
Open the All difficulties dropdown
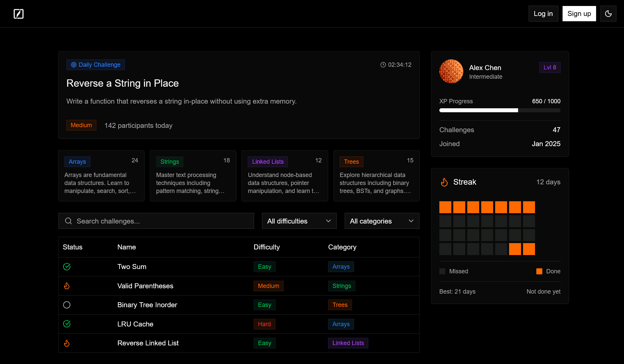[x=299, y=221]
